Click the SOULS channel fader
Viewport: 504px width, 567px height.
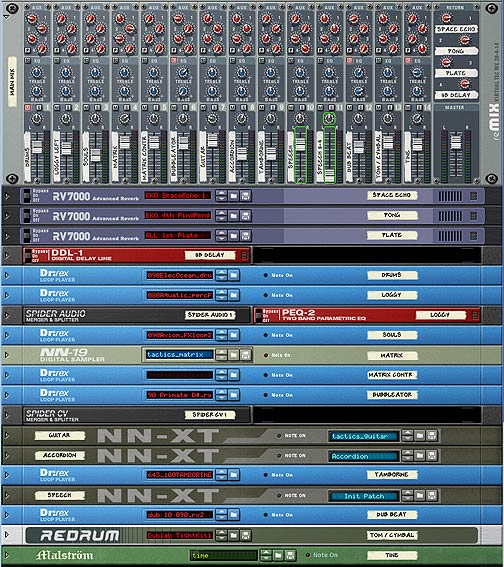(x=95, y=155)
